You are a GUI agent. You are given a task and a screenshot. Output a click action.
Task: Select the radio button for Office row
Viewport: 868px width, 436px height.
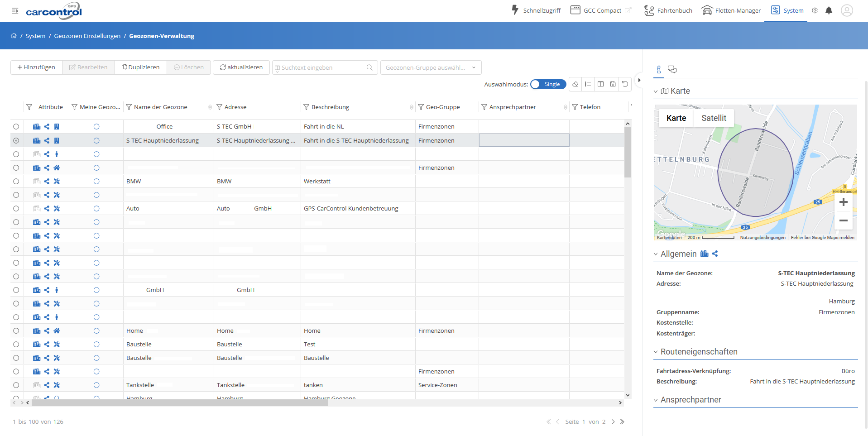16,127
